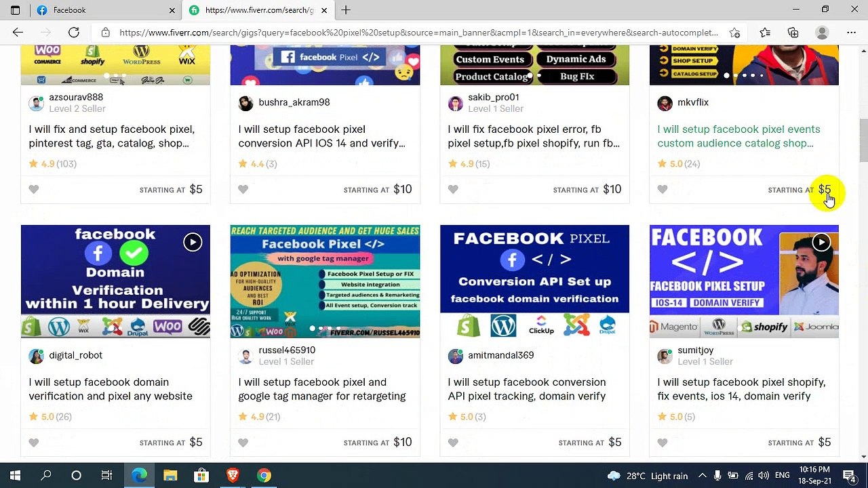Favorite the amitmandal369 gig with heart
The image size is (868, 488).
(453, 443)
